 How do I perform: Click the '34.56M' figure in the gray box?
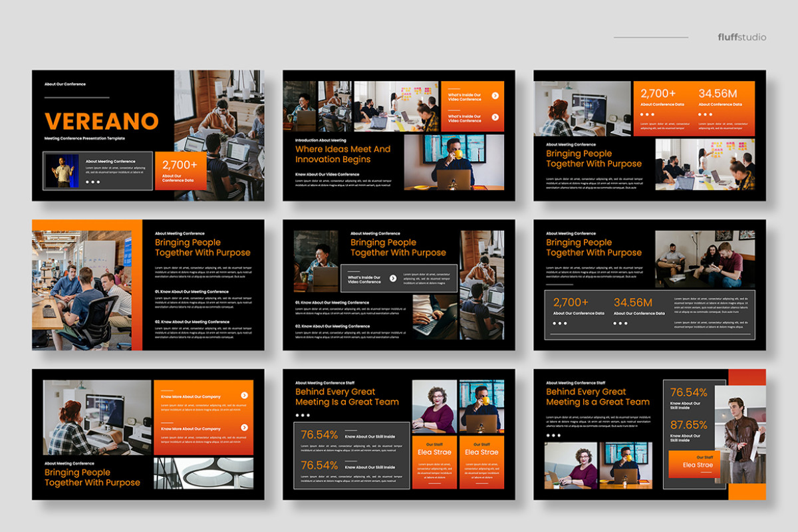pos(633,303)
